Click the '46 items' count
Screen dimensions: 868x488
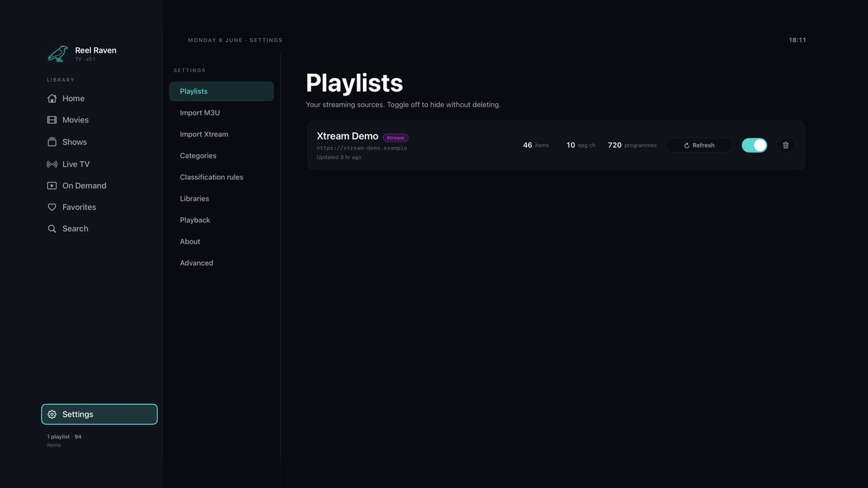click(x=536, y=145)
